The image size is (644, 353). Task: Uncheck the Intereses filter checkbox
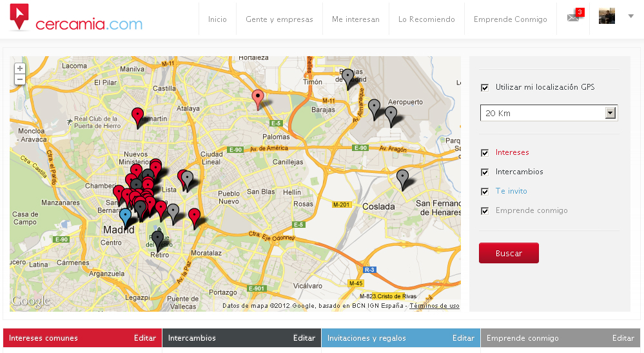pos(485,153)
